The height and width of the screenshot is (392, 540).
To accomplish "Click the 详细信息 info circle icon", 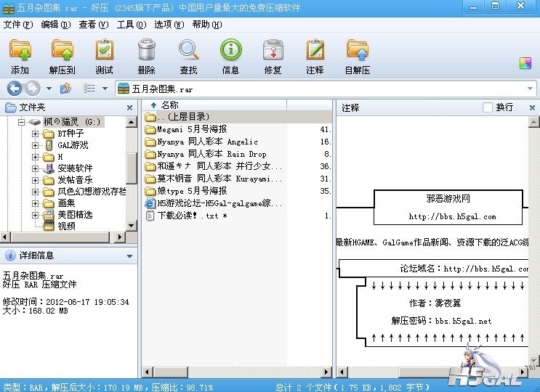I will click(x=10, y=256).
